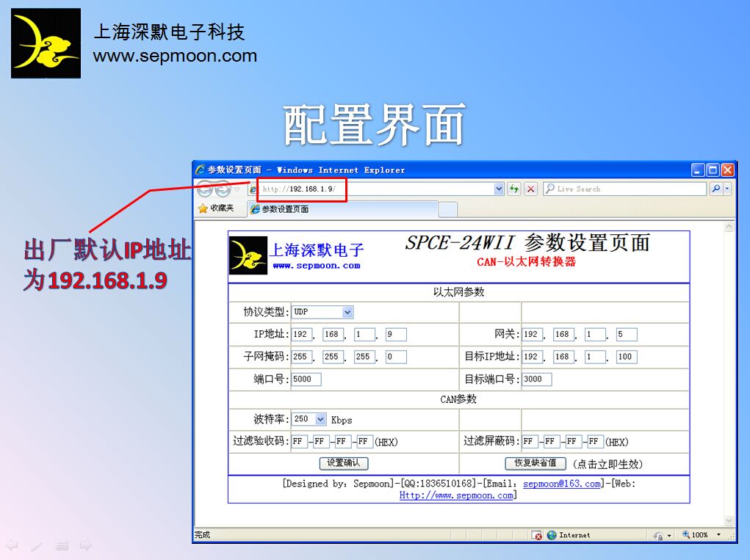Open the slideshow menu icon
The height and width of the screenshot is (560, 750).
(x=62, y=545)
